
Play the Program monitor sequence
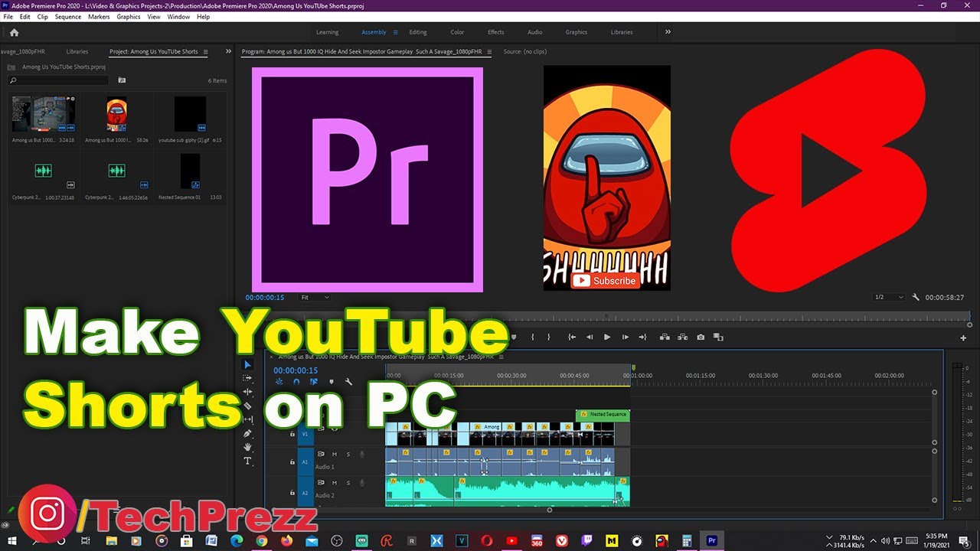(x=607, y=337)
